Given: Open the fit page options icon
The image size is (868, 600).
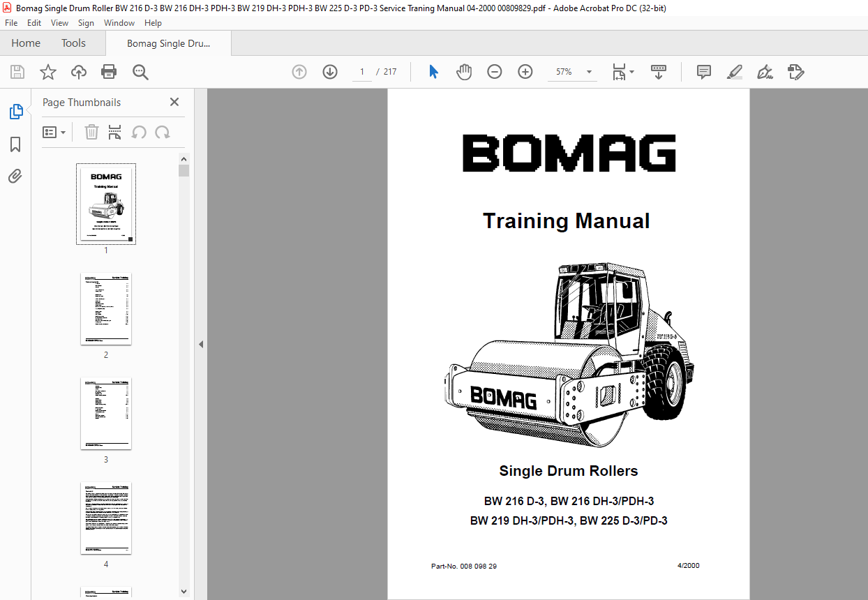Looking at the screenshot, I should [622, 72].
